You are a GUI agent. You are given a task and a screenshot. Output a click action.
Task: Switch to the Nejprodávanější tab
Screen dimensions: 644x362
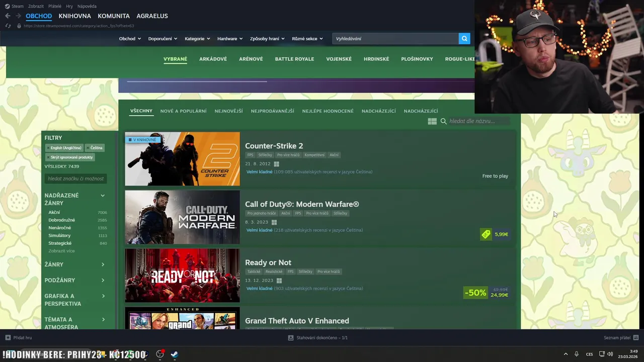[272, 111]
